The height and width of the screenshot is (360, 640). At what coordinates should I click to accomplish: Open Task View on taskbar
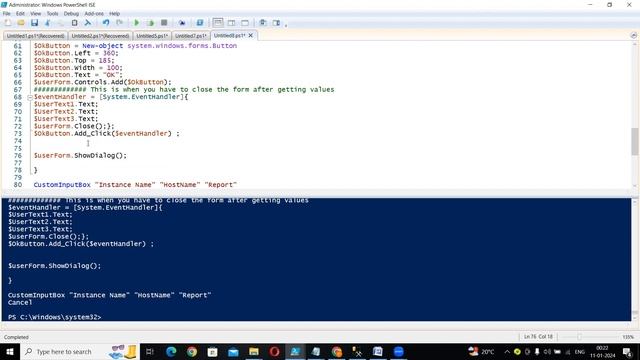(150, 351)
